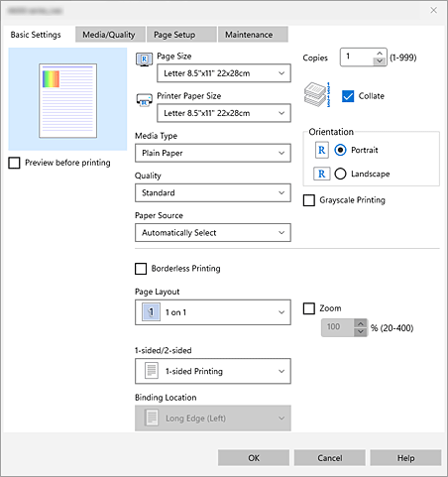Click the Portrait orientation R icon
448x477 pixels.
[x=321, y=150]
